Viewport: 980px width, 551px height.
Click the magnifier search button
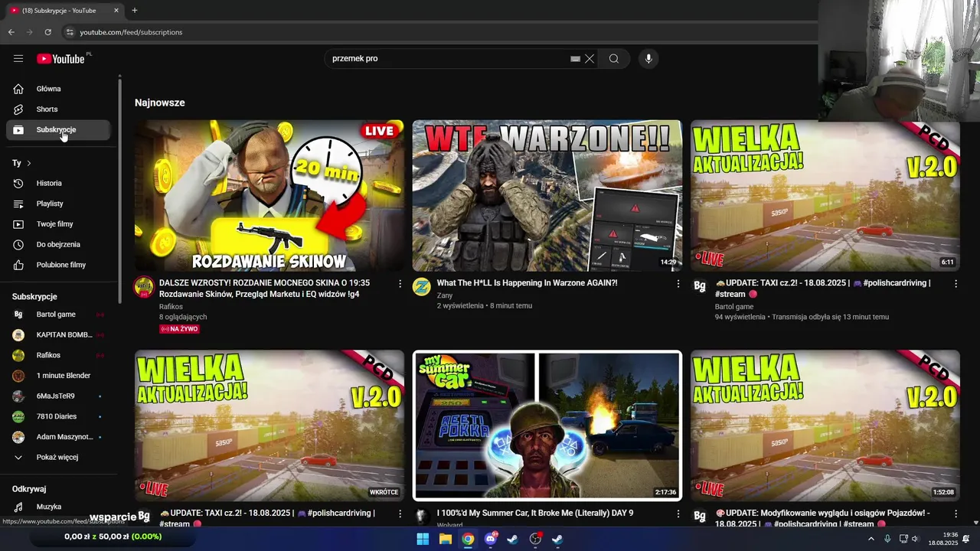point(613,59)
